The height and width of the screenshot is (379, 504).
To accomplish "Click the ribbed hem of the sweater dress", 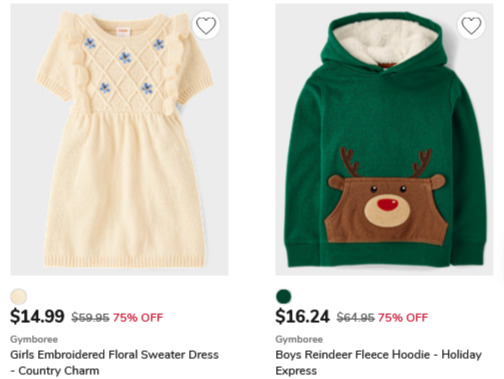I will [125, 260].
